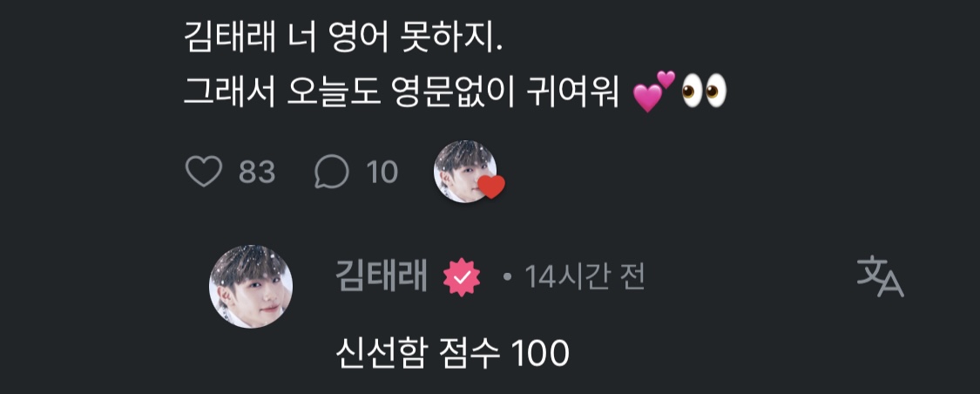980x394 pixels.
Task: Click the eyes emoji in the post
Action: coord(704,92)
